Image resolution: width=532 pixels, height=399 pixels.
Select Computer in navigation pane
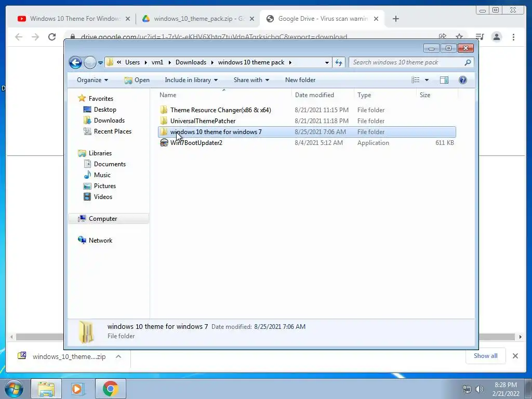point(109,219)
